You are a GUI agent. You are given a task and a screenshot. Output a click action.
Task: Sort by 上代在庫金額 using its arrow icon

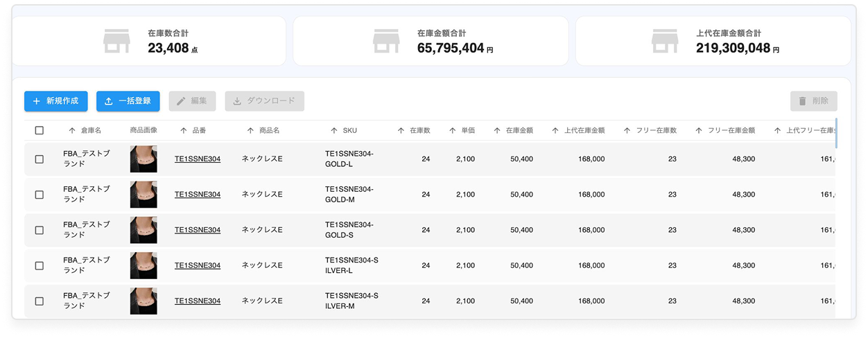(x=555, y=130)
